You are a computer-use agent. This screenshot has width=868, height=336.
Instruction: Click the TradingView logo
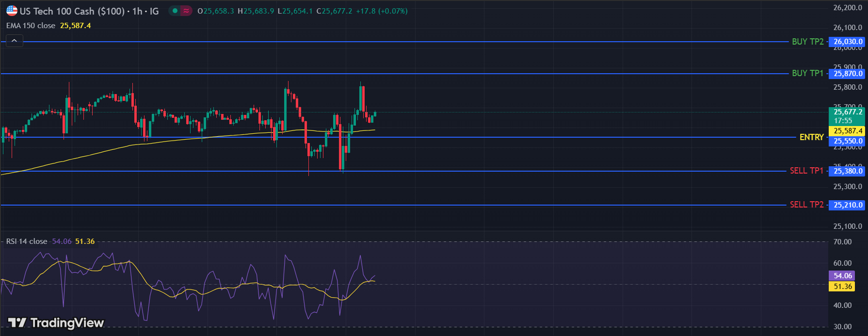click(56, 323)
